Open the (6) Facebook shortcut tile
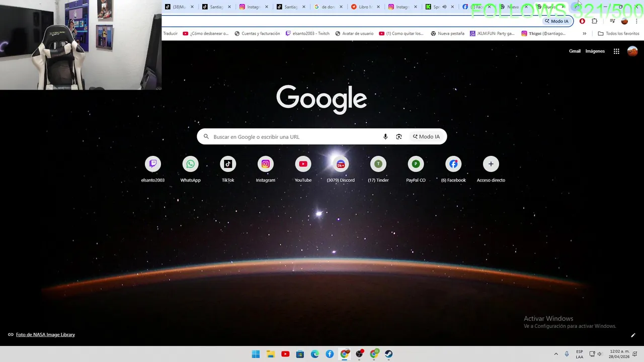 coord(453,169)
